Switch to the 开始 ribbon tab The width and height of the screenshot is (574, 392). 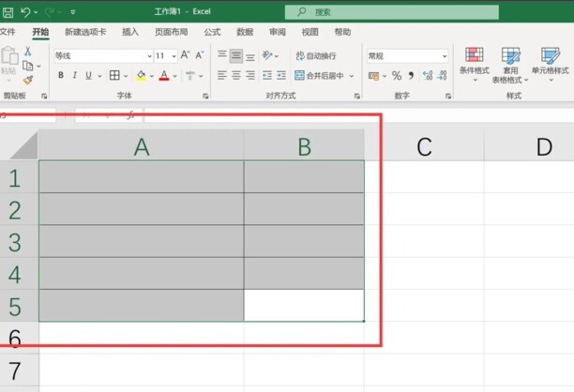pyautogui.click(x=40, y=32)
